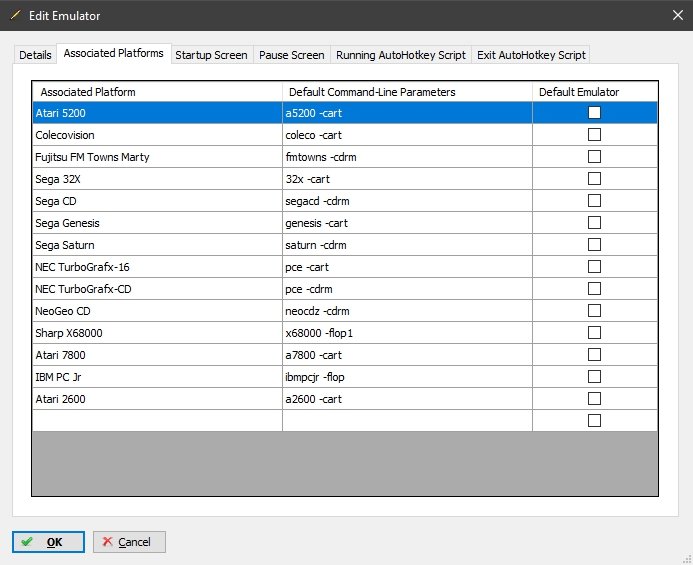Click the 'genesis -cart' parameters cell
The height and width of the screenshot is (565, 693).
coord(407,223)
